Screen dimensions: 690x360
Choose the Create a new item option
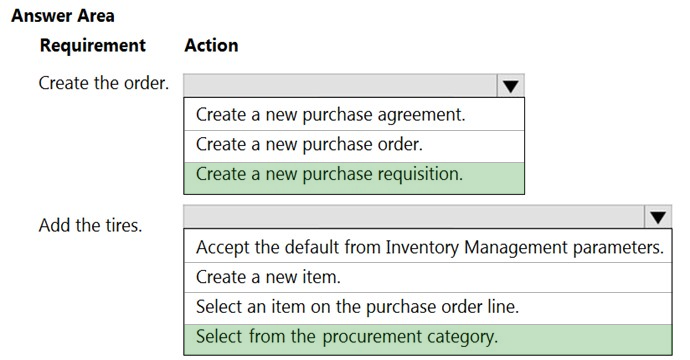click(x=428, y=278)
